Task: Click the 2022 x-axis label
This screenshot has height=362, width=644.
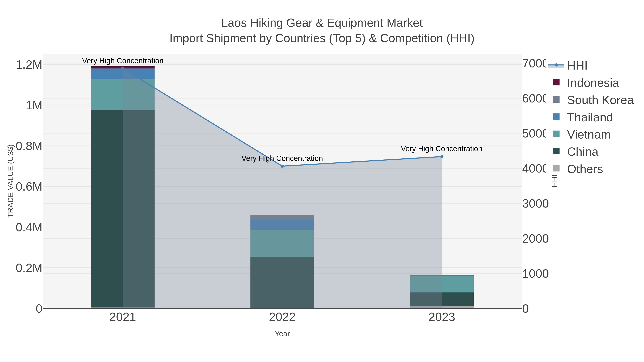Action: (282, 317)
